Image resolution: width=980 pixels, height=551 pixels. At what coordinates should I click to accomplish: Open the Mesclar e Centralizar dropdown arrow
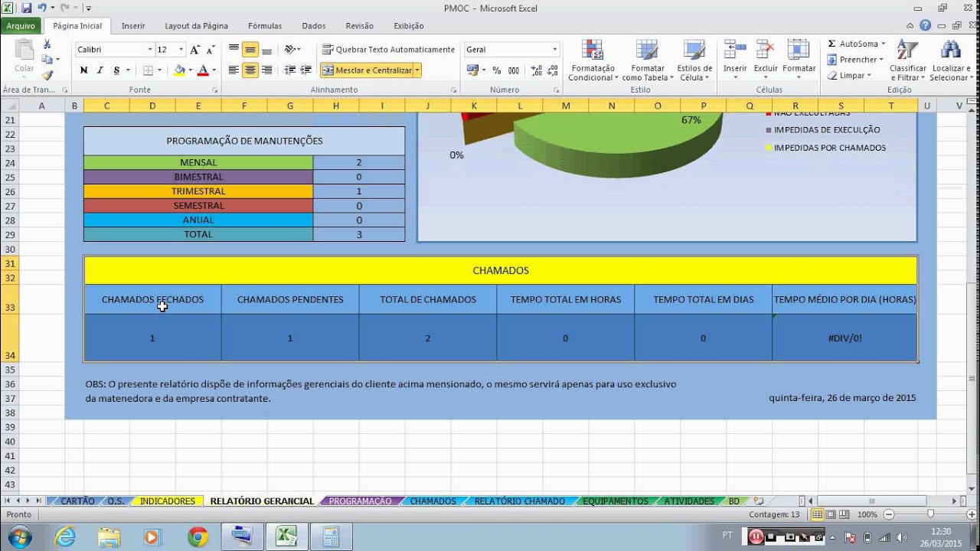click(417, 70)
